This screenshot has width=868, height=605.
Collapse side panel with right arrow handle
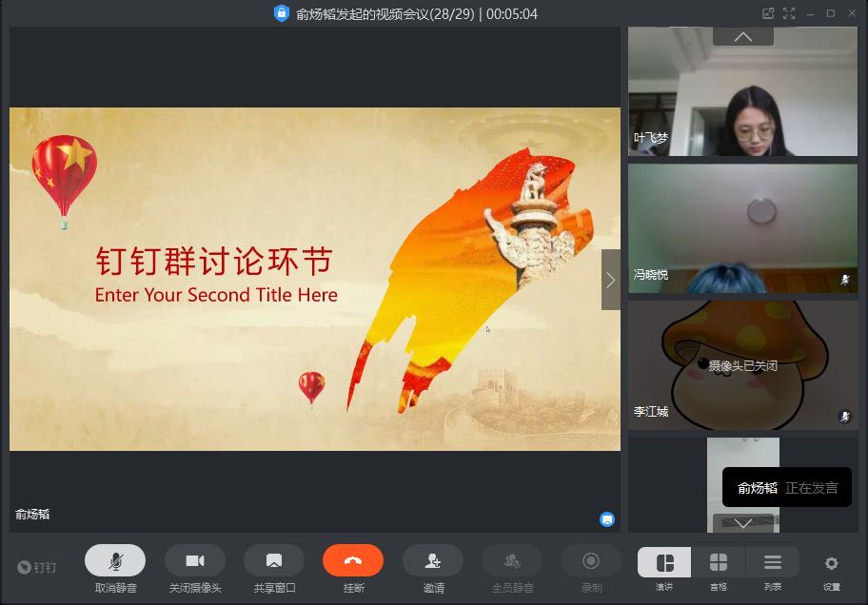click(x=611, y=280)
